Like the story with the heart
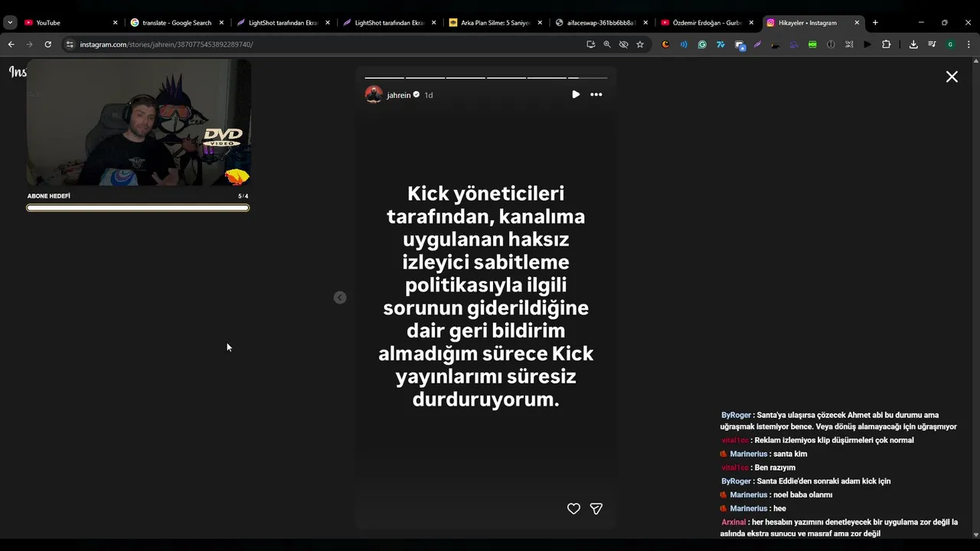Screen dimensions: 980x551 573,509
